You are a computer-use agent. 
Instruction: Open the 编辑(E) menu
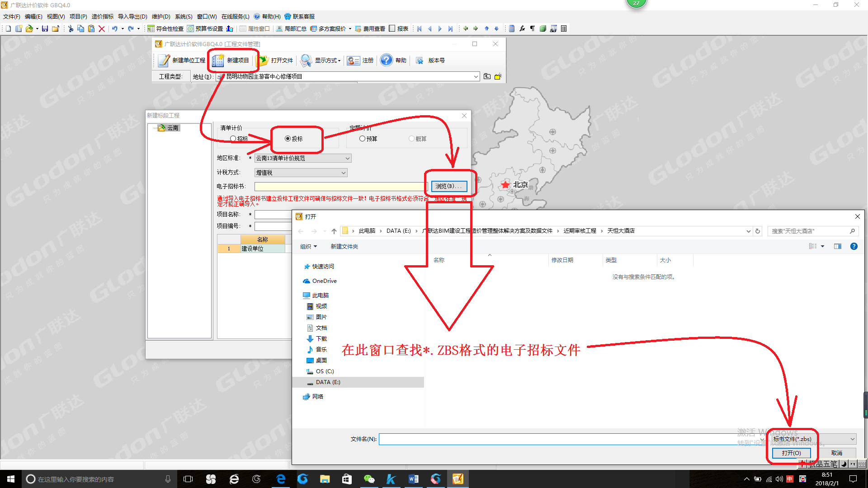tap(33, 16)
